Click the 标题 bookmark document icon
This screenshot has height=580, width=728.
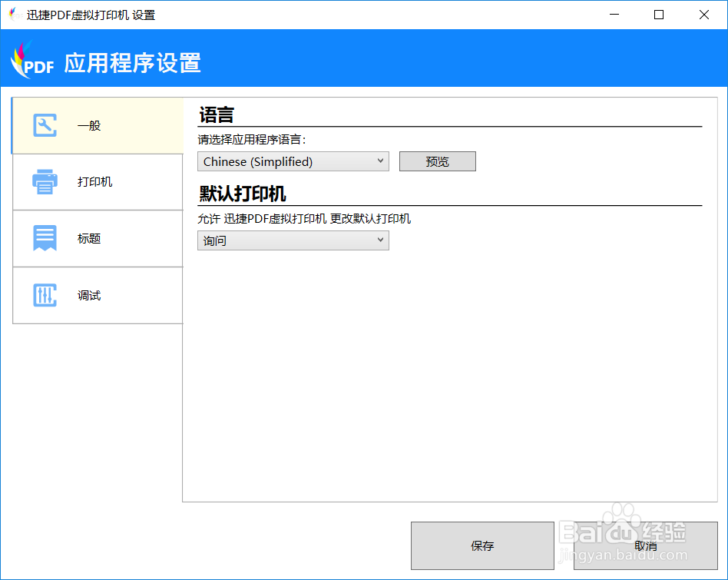[45, 238]
